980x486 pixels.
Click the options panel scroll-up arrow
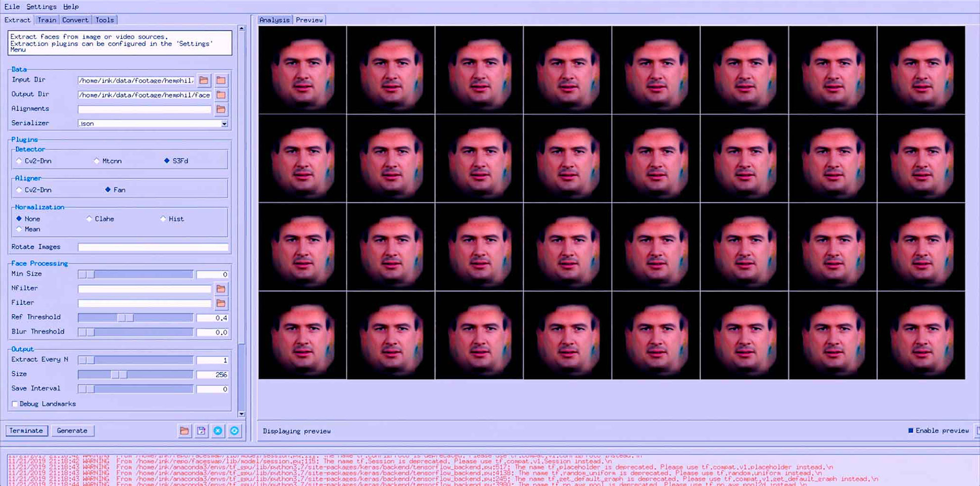point(242,29)
